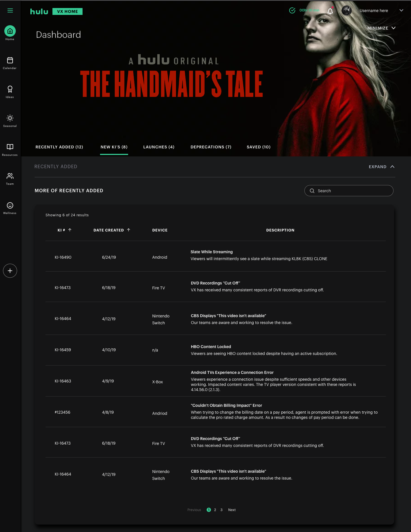The image size is (411, 532).
Task: Open KI-16490 row ID
Action: pos(63,257)
